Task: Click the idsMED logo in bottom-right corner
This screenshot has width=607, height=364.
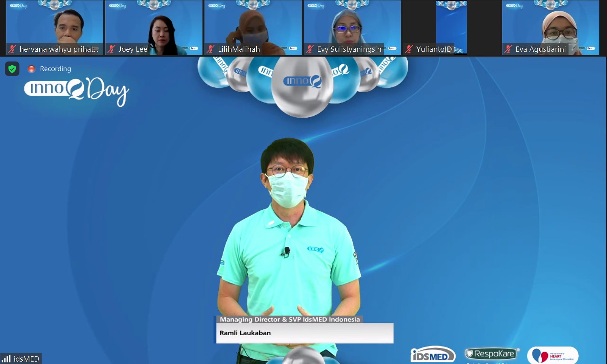Action: pos(432,355)
